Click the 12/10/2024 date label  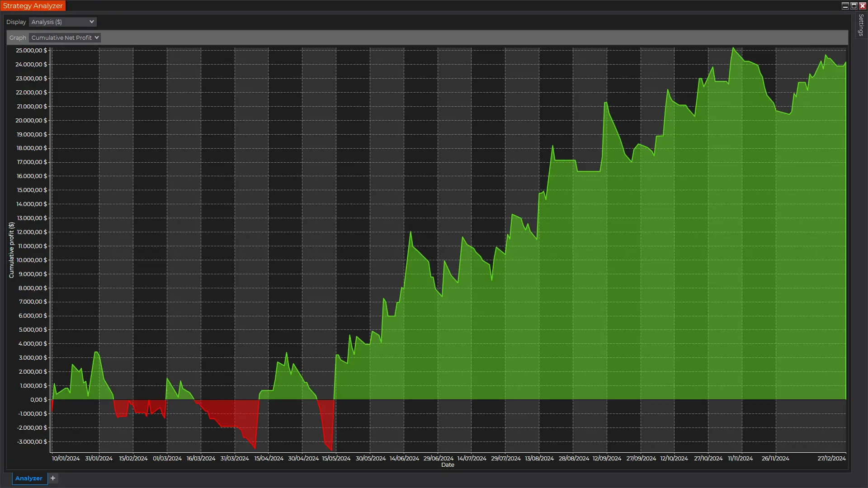674,458
